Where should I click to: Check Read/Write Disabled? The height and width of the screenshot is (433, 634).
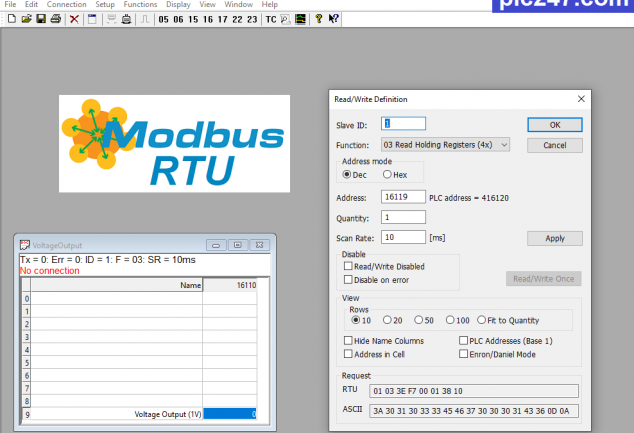coord(348,266)
